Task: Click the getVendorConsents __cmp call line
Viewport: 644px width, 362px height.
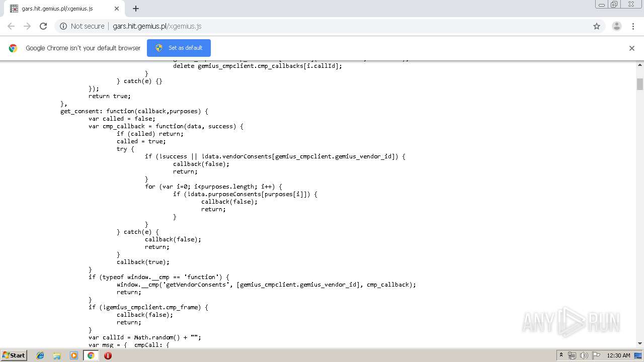Action: (x=266, y=285)
